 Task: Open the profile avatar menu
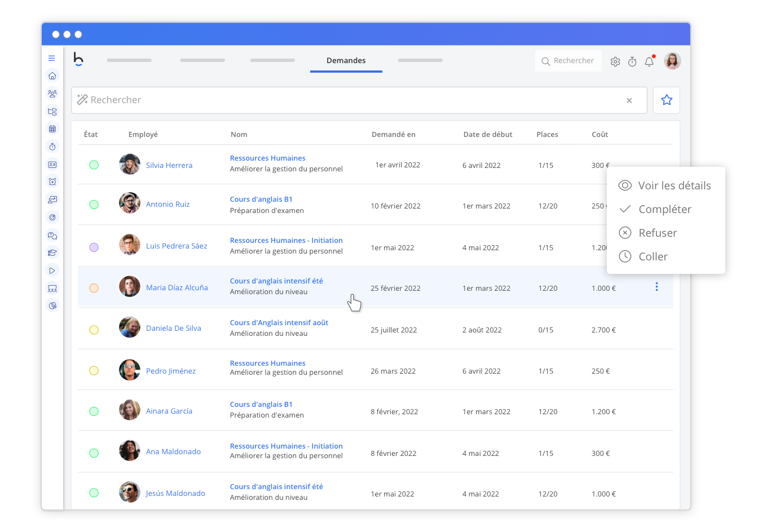[672, 61]
